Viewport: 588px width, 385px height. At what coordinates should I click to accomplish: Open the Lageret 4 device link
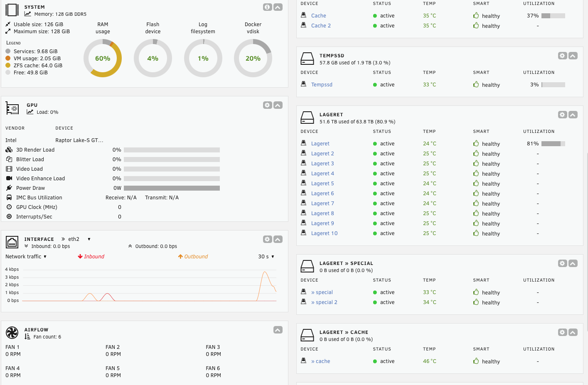coord(322,174)
